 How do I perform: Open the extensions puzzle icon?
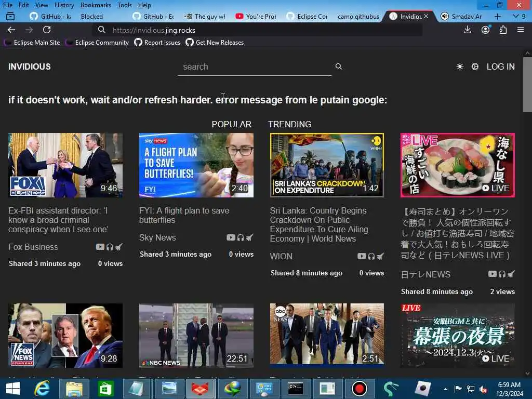[503, 30]
